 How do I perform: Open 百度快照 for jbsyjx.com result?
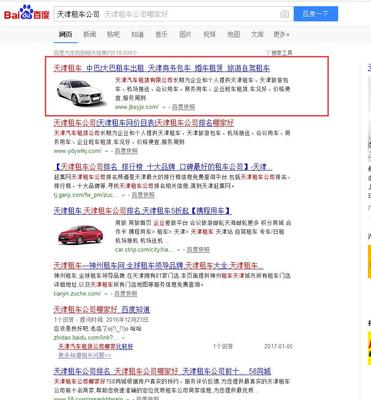[183, 107]
